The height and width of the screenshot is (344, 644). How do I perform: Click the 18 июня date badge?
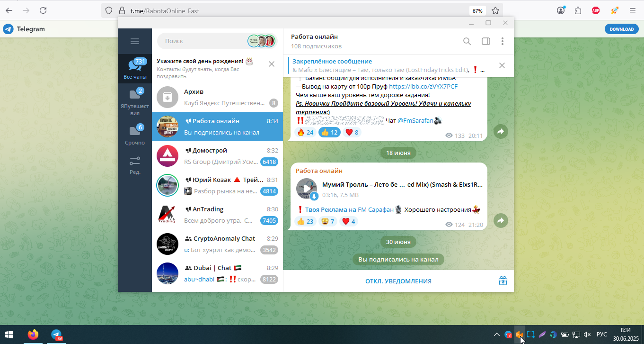tap(398, 153)
